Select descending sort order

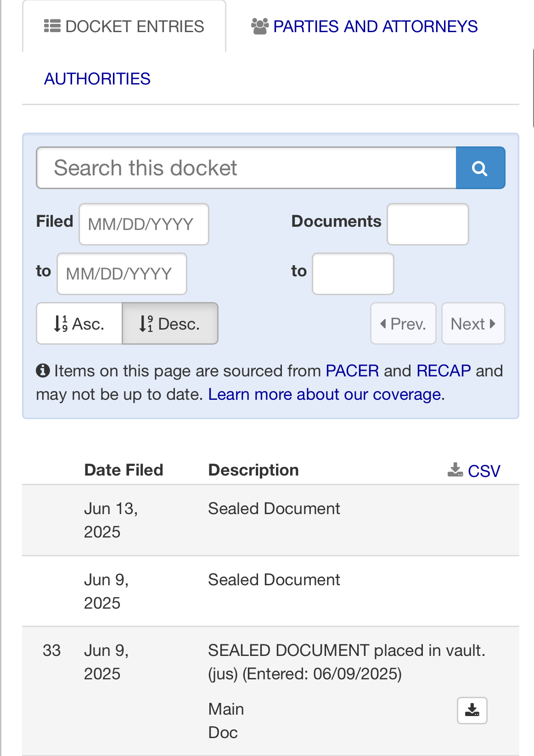[170, 324]
